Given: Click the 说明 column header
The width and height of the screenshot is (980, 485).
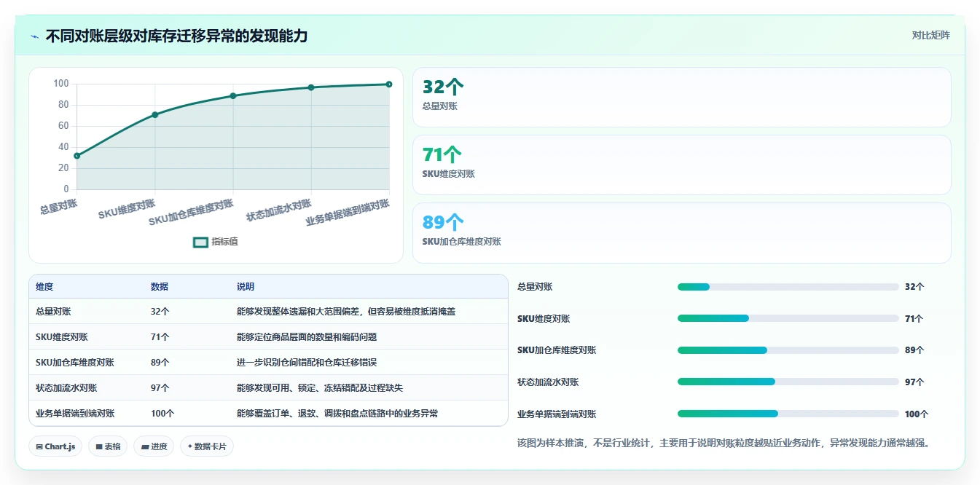Looking at the screenshot, I should [246, 287].
